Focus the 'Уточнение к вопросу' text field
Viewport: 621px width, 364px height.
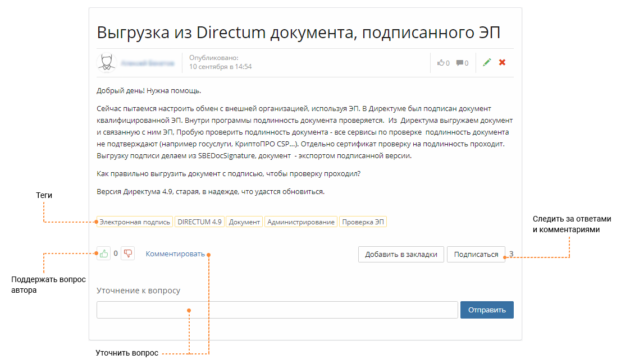coord(277,310)
